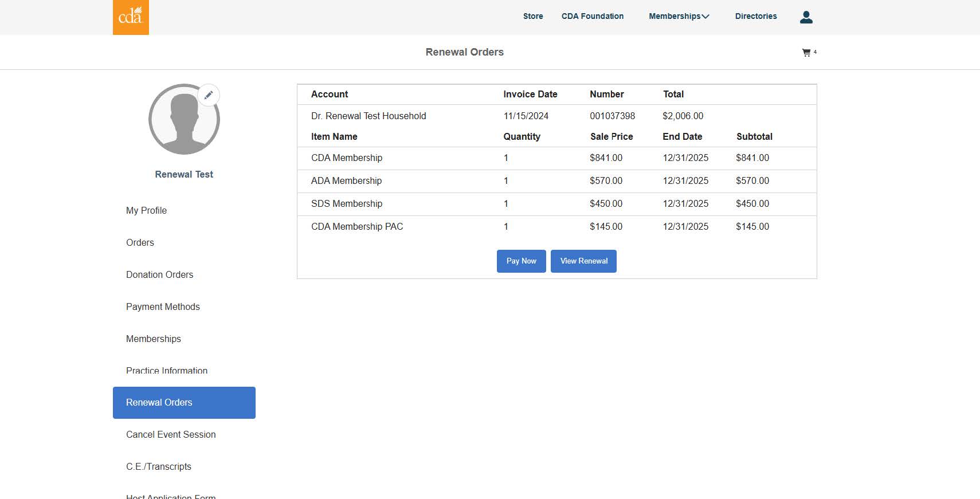Open Payment Methods in sidebar
Screen dimensions: 980x499
(163, 307)
